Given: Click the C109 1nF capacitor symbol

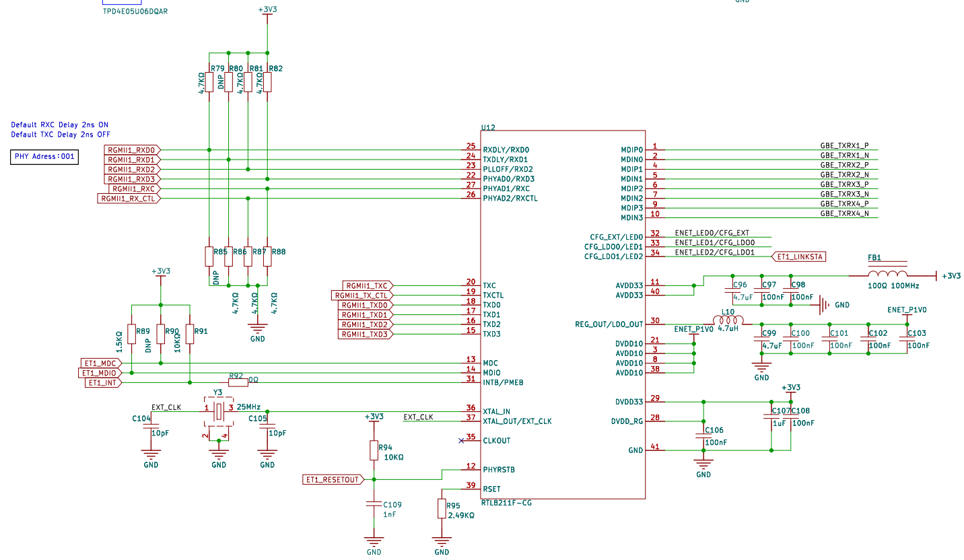Looking at the screenshot, I should 374,503.
